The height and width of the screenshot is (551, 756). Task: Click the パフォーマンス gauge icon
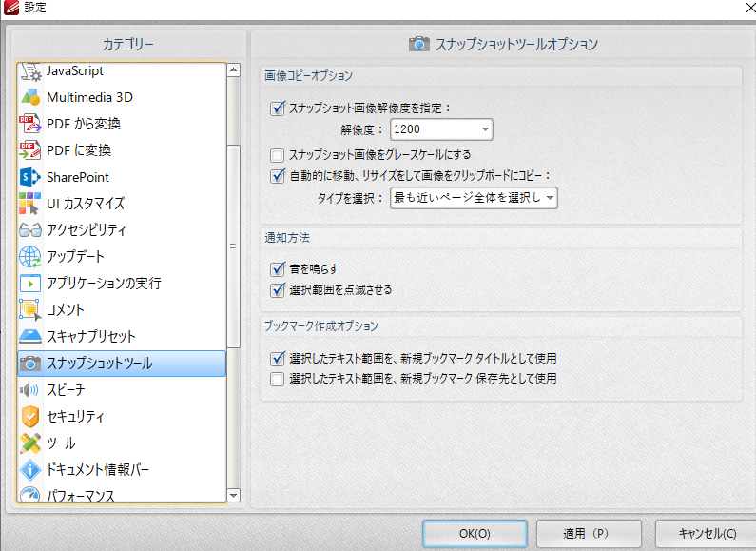[30, 495]
